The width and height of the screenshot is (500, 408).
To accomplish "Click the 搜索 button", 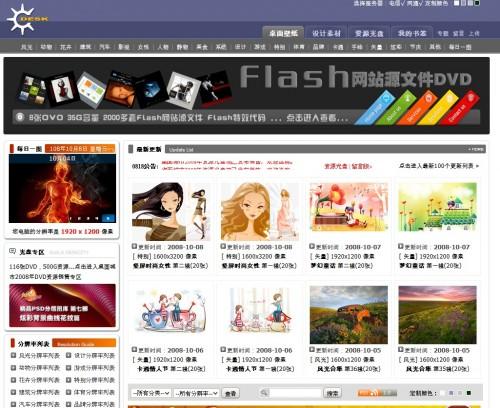I will (332, 393).
